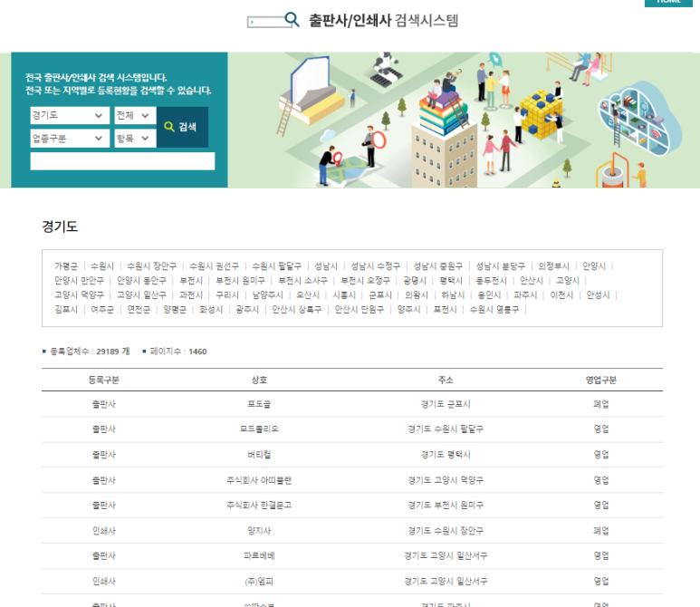Screen dimensions: 700x607
Task: Filter by 파주시 region
Action: 525,294
